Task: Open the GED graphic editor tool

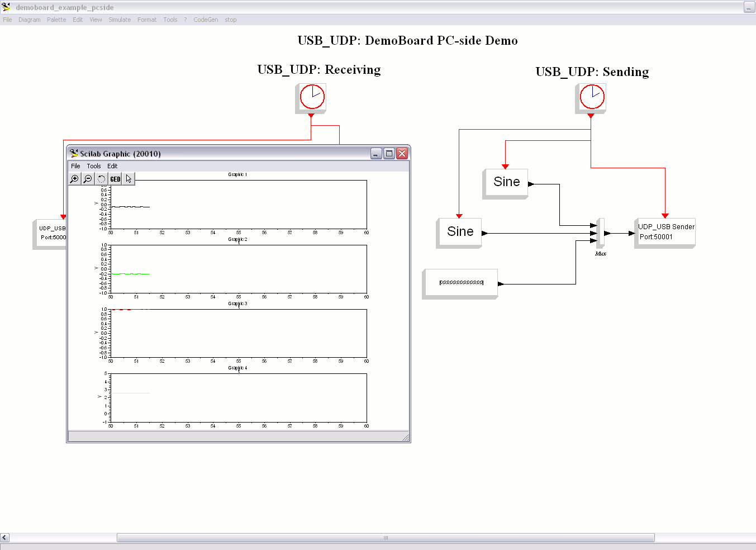Action: tap(115, 179)
